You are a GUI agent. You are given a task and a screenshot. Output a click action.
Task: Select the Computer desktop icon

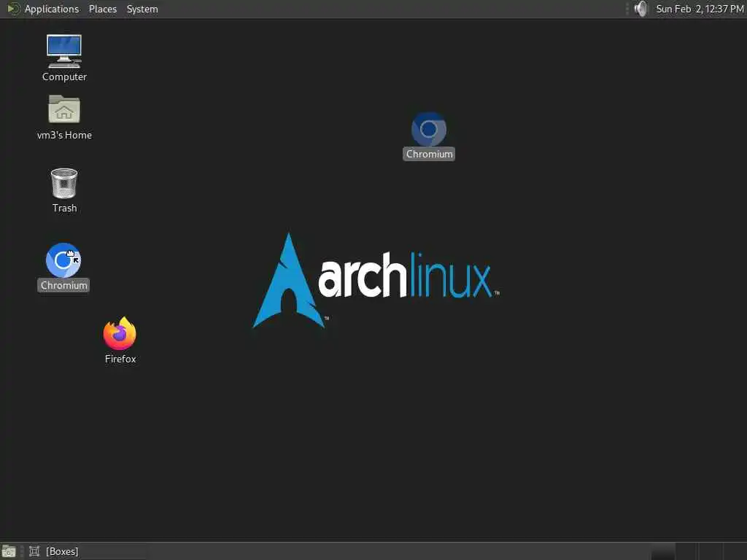(64, 51)
